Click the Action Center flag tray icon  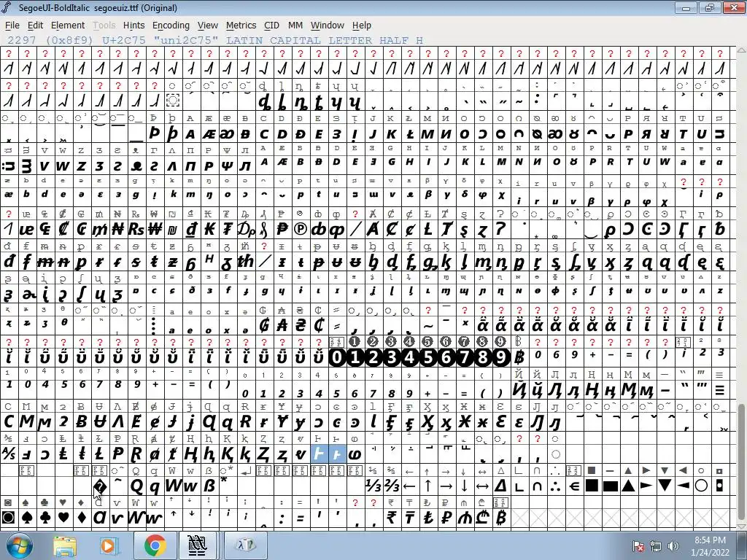[638, 546]
